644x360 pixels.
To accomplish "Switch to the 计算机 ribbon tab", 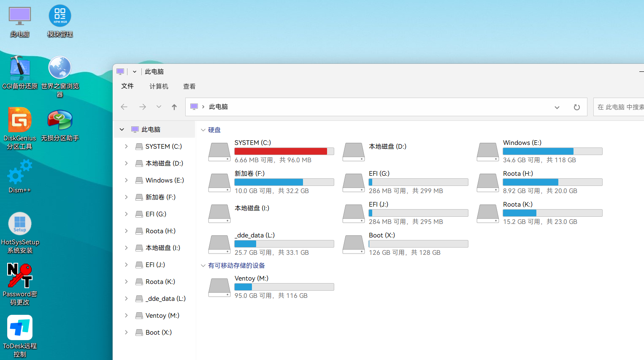I will [x=159, y=86].
